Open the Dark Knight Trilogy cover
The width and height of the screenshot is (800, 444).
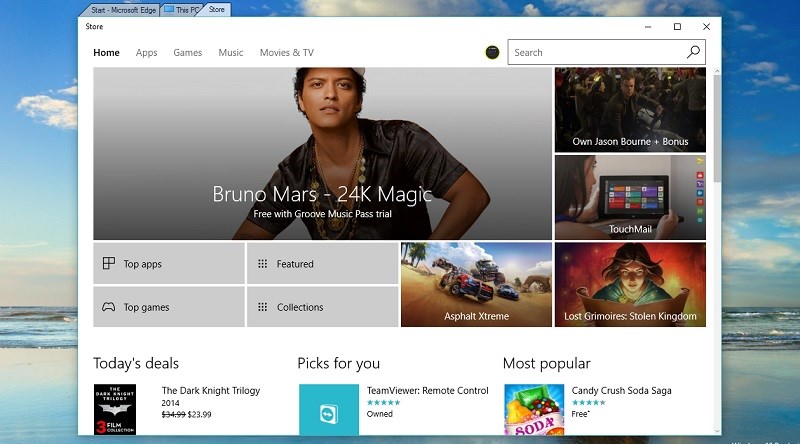click(x=115, y=410)
